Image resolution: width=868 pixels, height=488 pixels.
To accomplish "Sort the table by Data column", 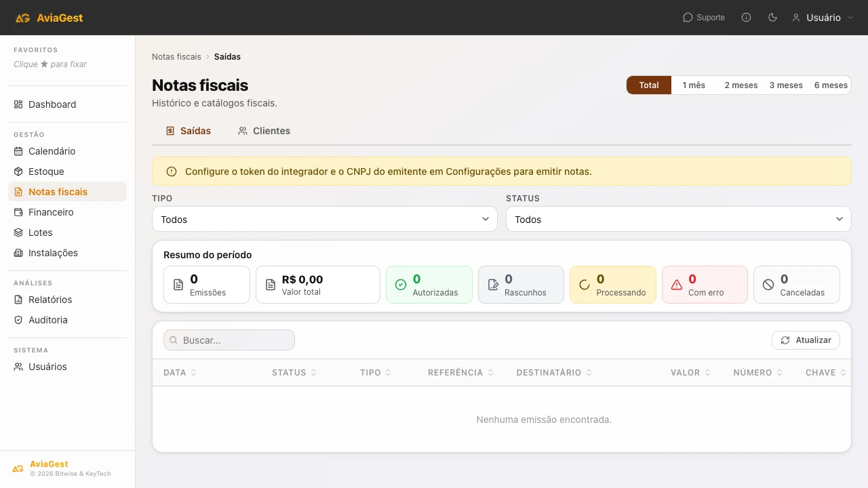I will (180, 373).
